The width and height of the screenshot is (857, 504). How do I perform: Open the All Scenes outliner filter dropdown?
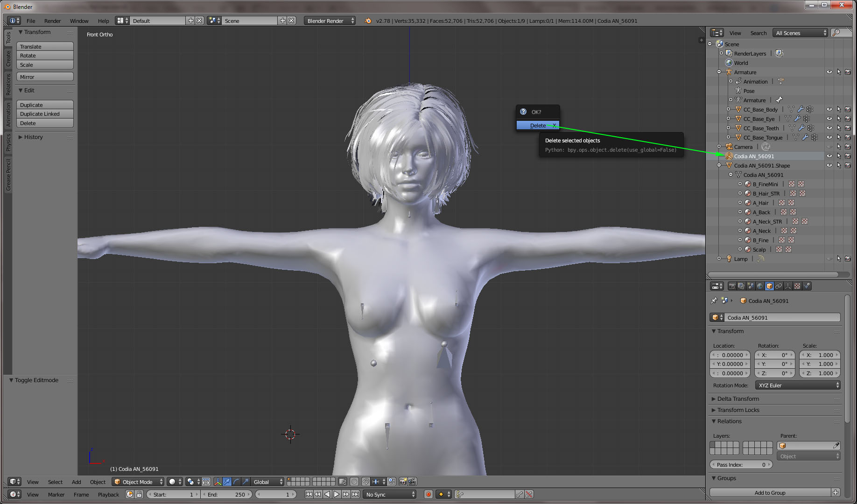[x=800, y=33]
